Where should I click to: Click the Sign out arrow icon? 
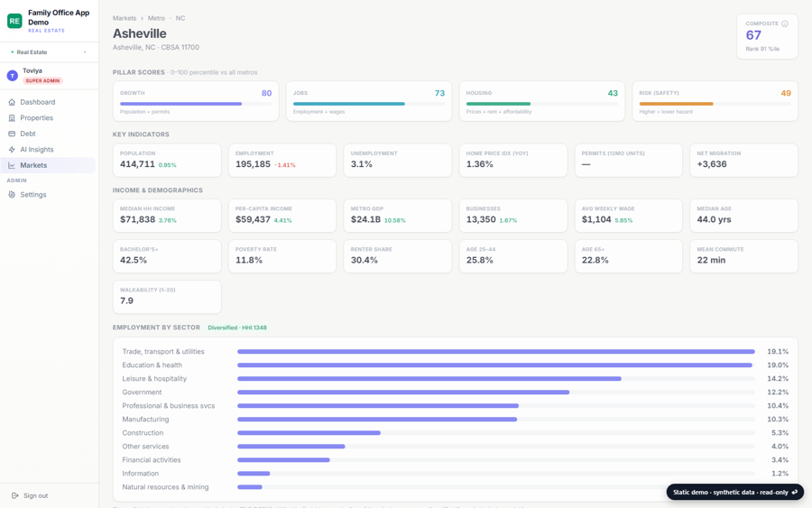click(x=15, y=495)
